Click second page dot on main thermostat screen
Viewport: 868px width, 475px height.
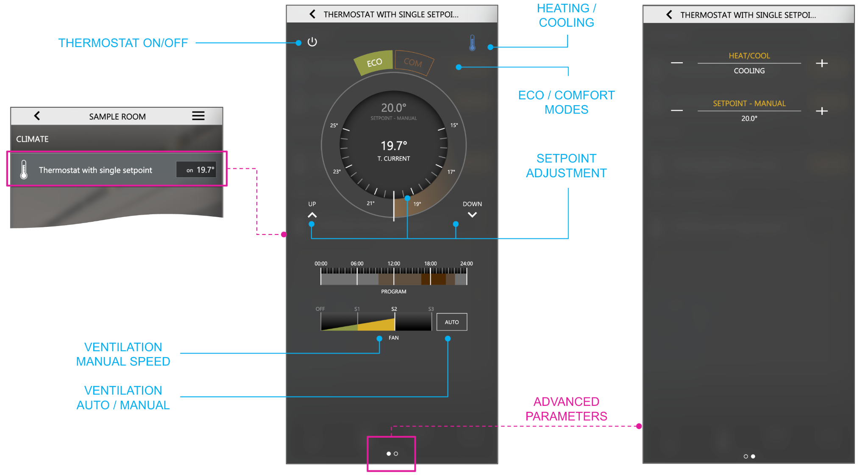click(396, 454)
